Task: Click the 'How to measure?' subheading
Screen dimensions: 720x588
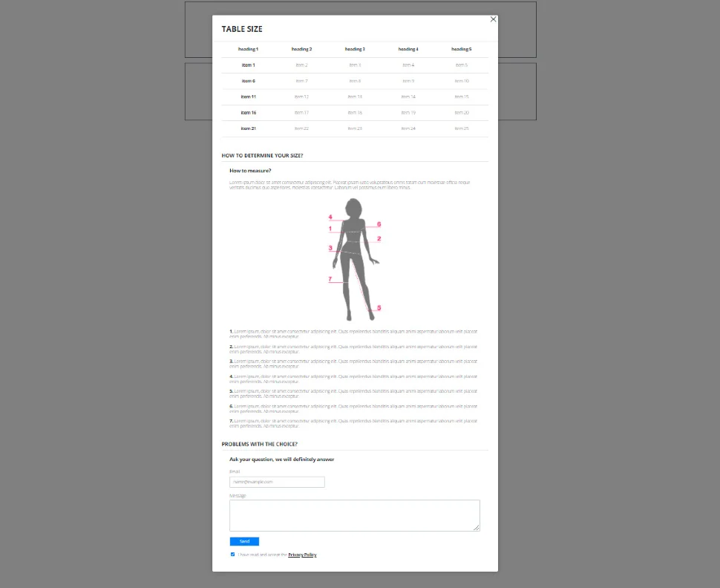Action: coord(250,171)
